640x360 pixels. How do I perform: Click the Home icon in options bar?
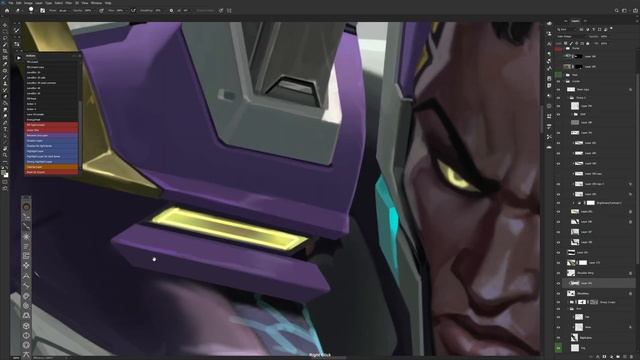point(7,10)
